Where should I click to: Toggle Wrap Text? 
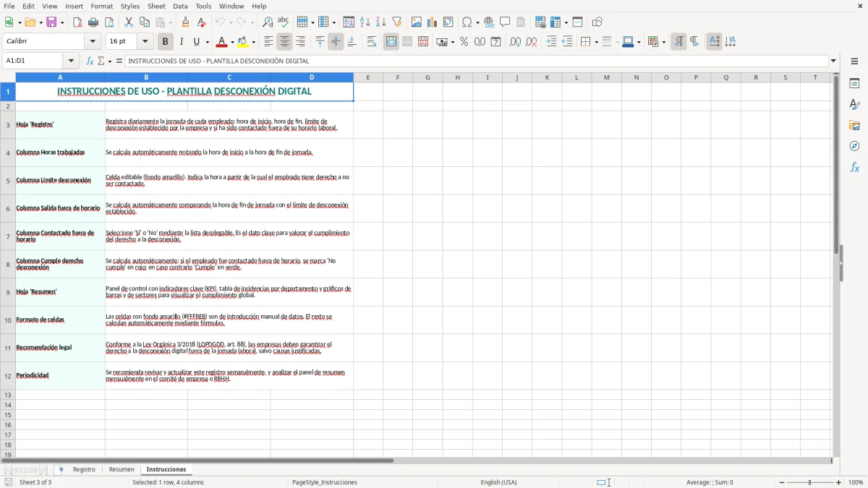(372, 42)
